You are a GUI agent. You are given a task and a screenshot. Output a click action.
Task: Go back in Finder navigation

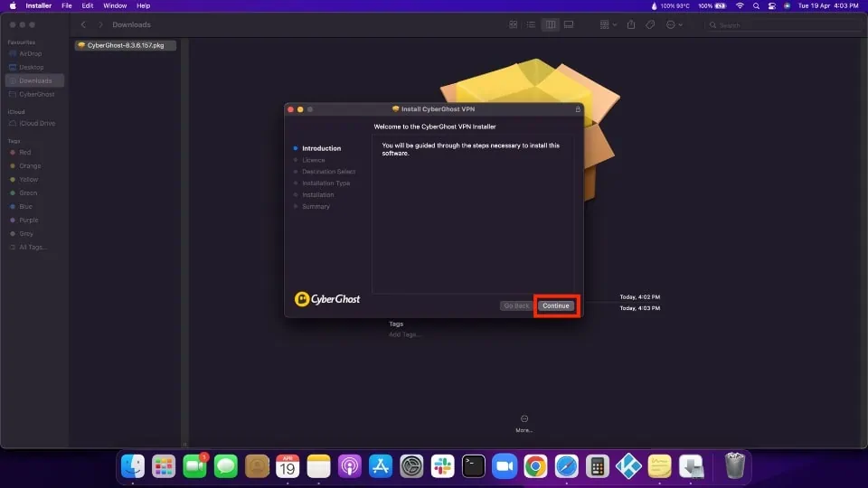83,25
